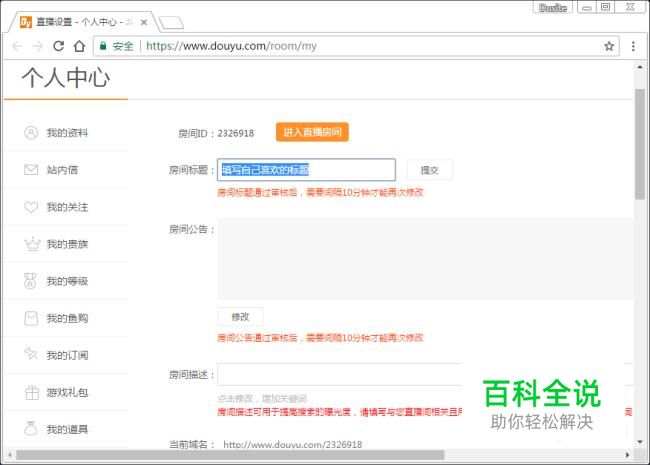Click inside the 房间公告 text area
Image resolution: width=650 pixels, height=465 pixels.
click(x=425, y=259)
